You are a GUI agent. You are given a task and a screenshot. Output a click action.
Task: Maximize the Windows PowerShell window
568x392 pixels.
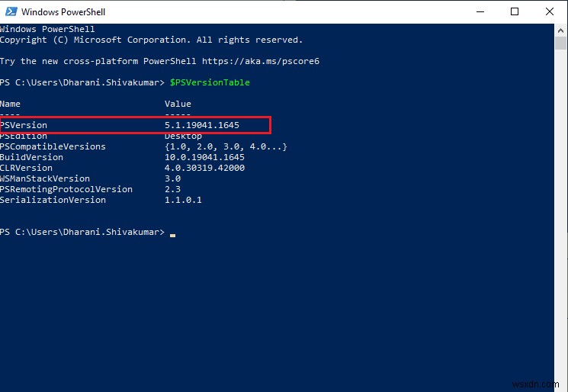(x=515, y=11)
